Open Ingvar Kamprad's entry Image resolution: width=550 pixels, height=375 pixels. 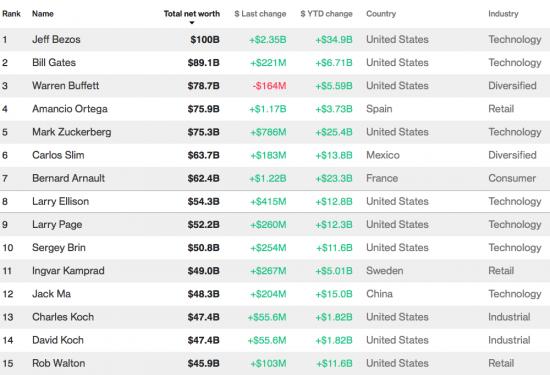(68, 270)
